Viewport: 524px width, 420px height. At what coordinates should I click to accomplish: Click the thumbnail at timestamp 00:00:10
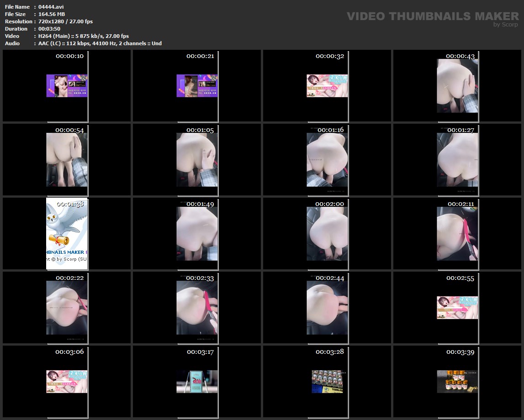[67, 86]
